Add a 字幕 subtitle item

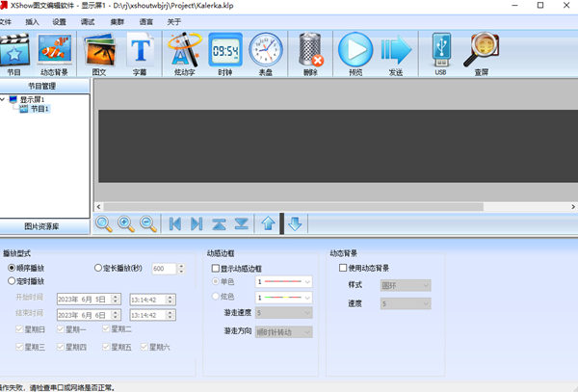pos(140,54)
